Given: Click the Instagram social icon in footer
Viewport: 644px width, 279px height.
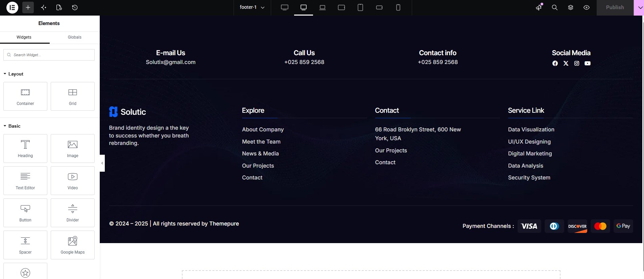Looking at the screenshot, I should (x=577, y=63).
